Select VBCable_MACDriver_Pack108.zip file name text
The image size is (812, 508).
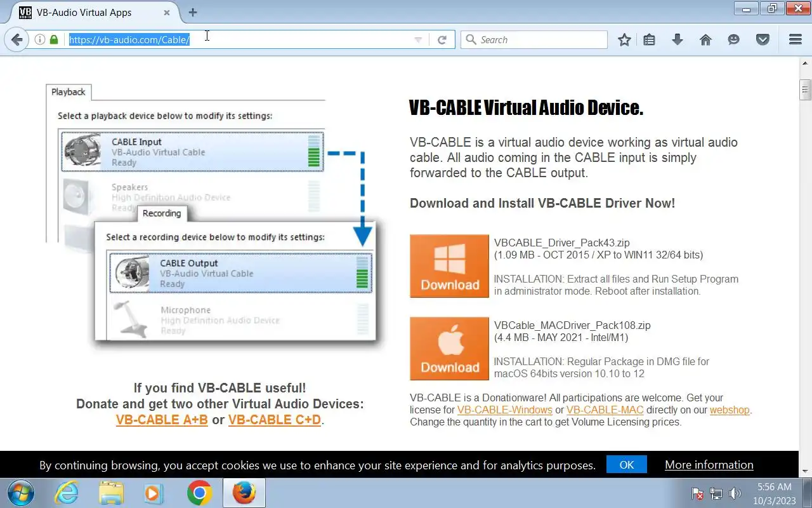point(572,325)
